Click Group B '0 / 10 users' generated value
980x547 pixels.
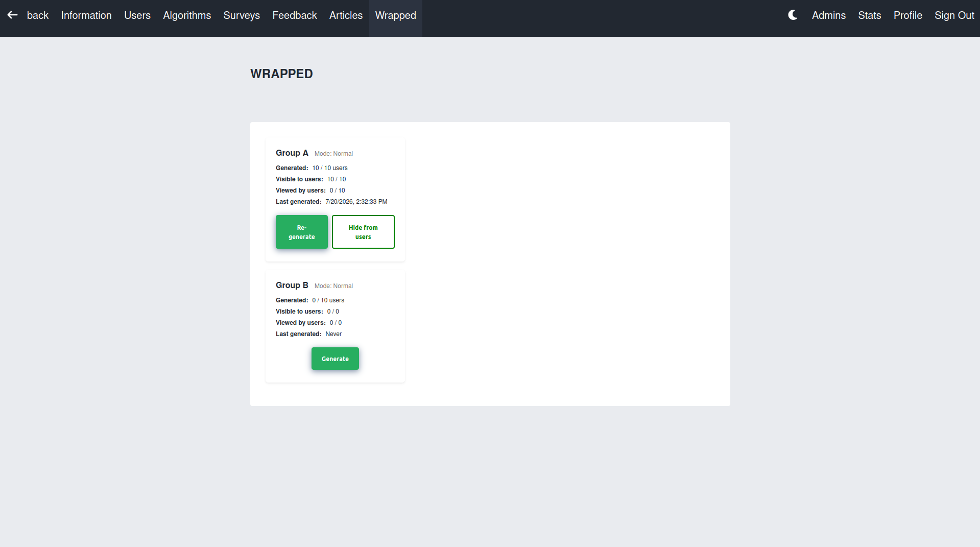[328, 300]
